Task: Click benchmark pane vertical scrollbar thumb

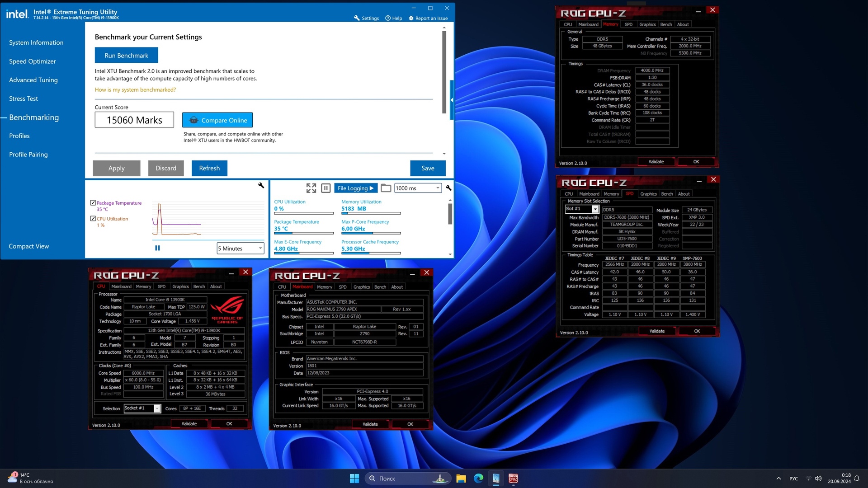Action: coord(444,72)
